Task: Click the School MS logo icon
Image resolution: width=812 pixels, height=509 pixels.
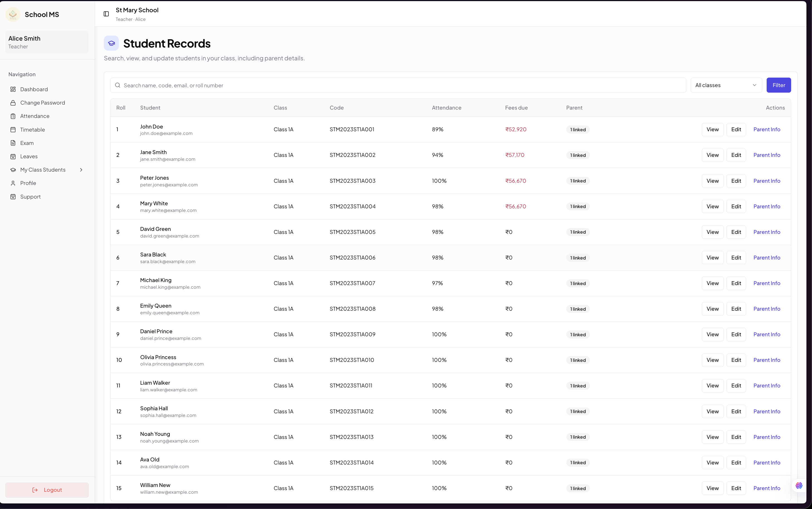Action: (x=13, y=14)
